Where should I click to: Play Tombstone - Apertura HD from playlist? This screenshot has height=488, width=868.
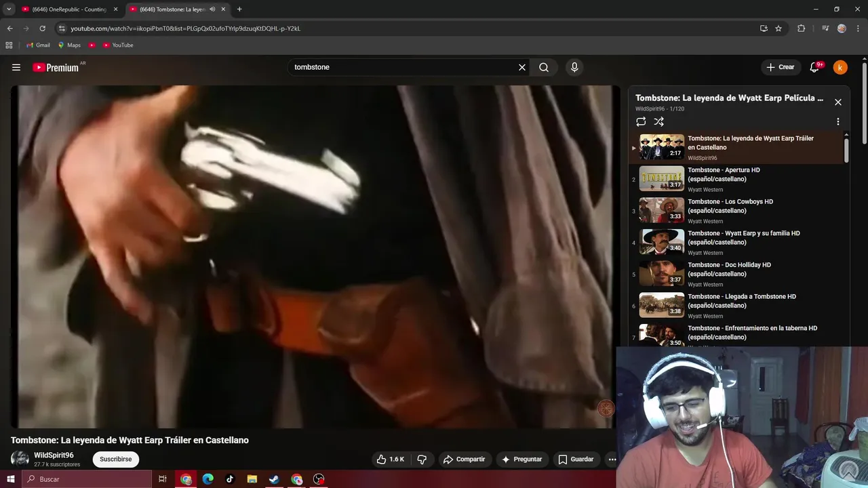736,179
